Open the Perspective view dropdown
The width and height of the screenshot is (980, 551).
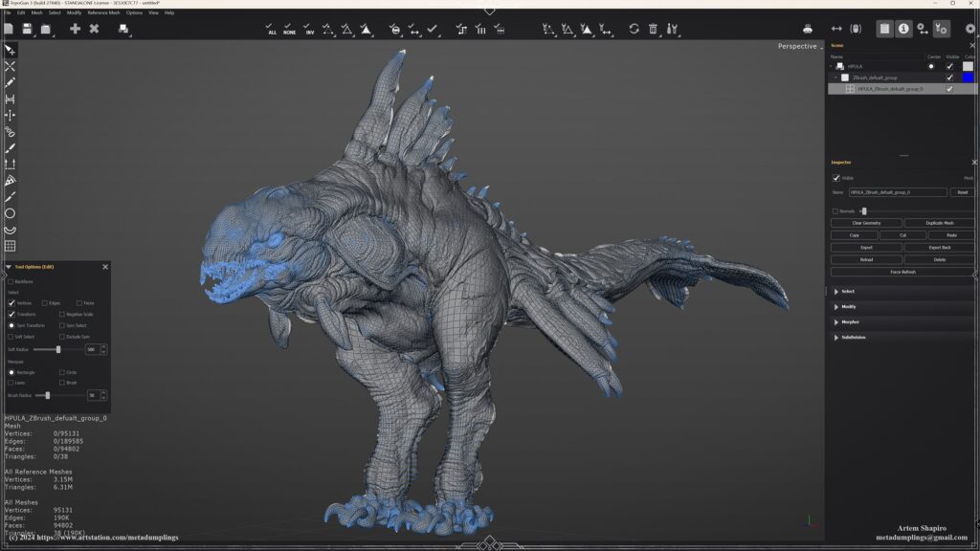point(800,46)
